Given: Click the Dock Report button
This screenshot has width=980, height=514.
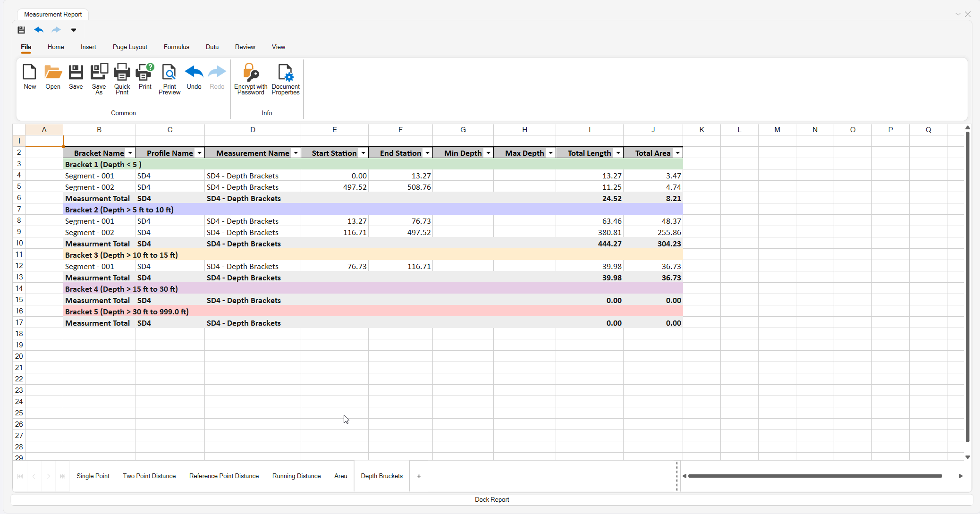Looking at the screenshot, I should pos(491,499).
